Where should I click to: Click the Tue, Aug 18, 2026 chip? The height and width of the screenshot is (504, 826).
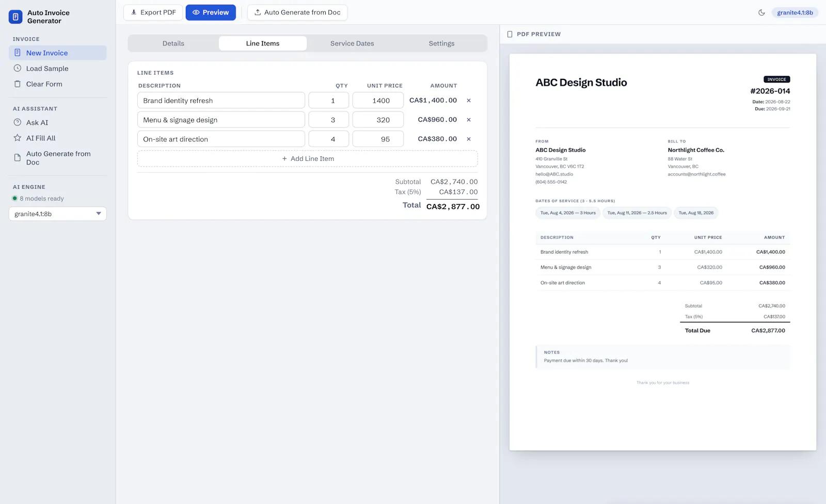696,213
